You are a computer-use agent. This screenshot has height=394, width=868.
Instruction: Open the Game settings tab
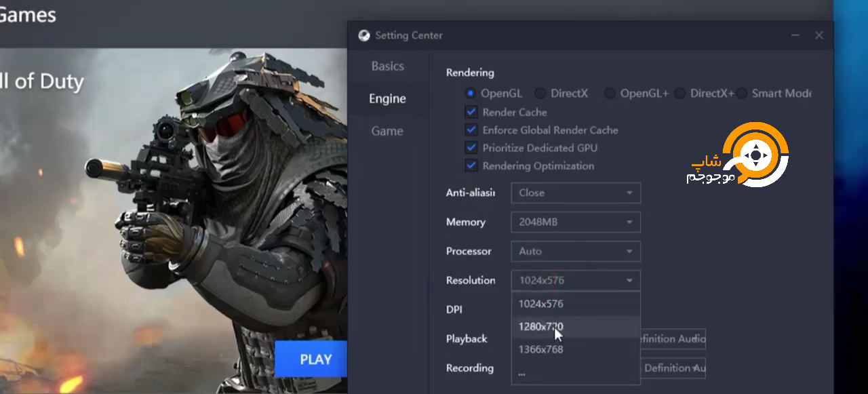tap(387, 132)
